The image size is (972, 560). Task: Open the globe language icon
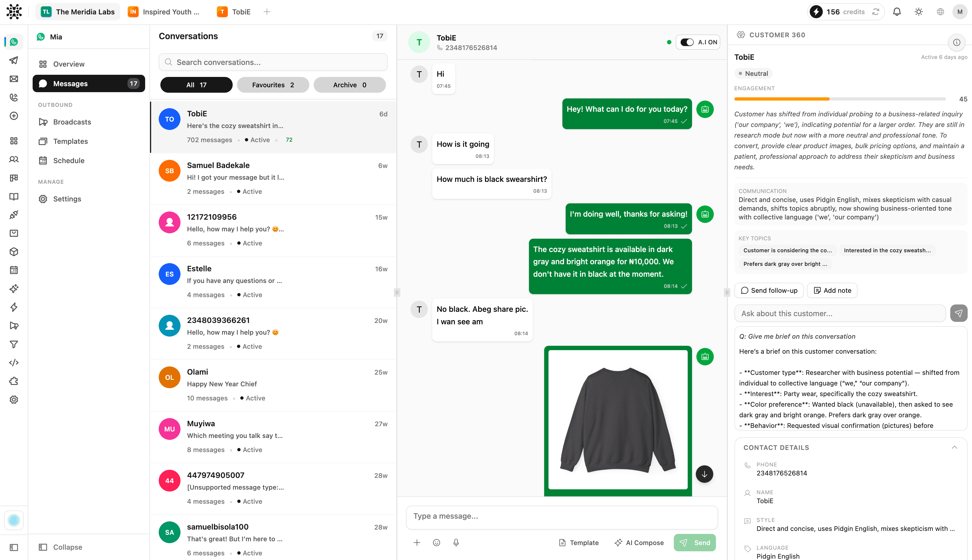[x=940, y=12]
